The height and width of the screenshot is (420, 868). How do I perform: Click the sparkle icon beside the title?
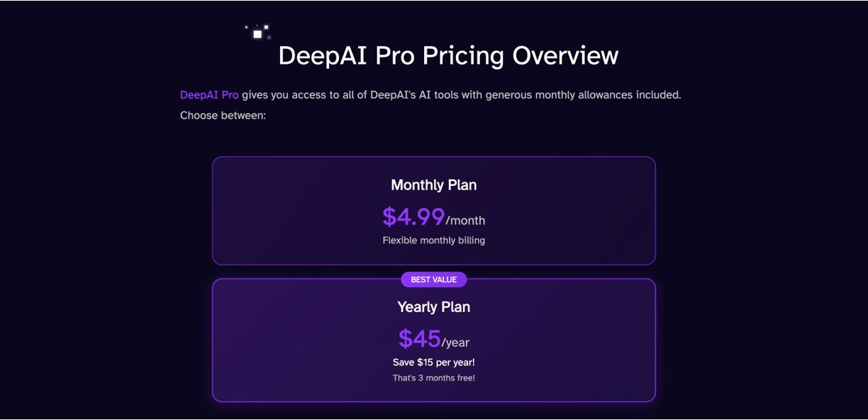pyautogui.click(x=257, y=33)
